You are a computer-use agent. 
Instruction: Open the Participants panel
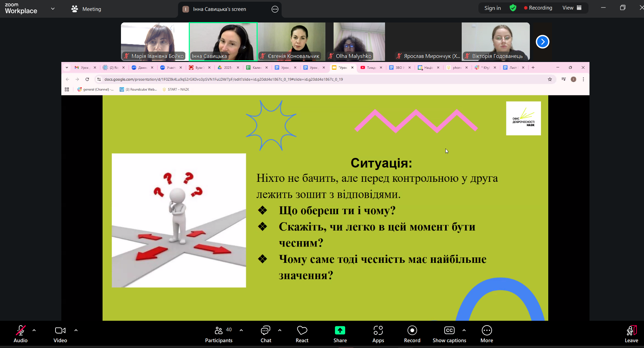219,334
